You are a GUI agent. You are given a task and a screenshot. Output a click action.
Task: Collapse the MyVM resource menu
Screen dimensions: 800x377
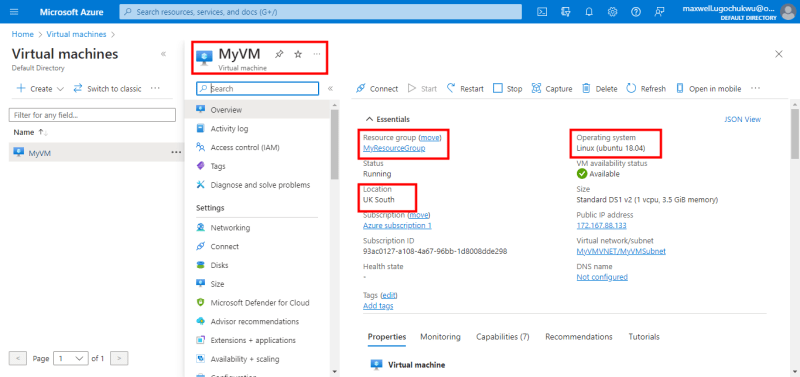pos(330,88)
